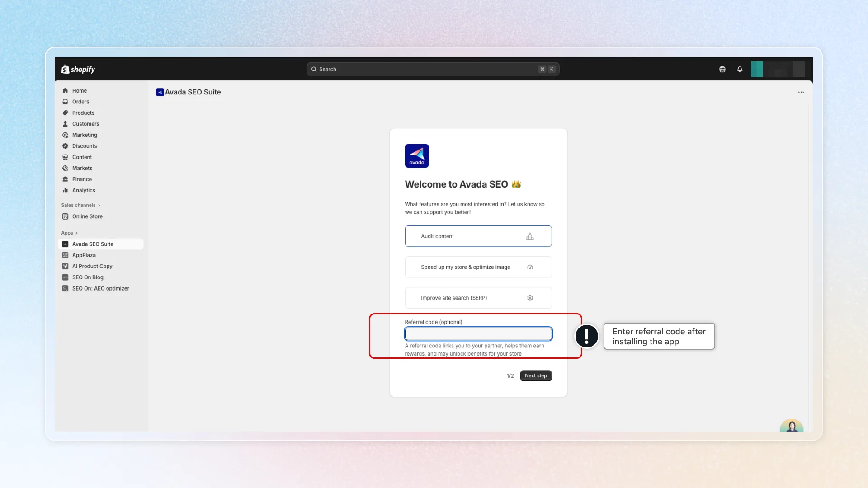Open Analytics in the sidebar
Viewport: 868px width, 488px height.
click(101, 190)
